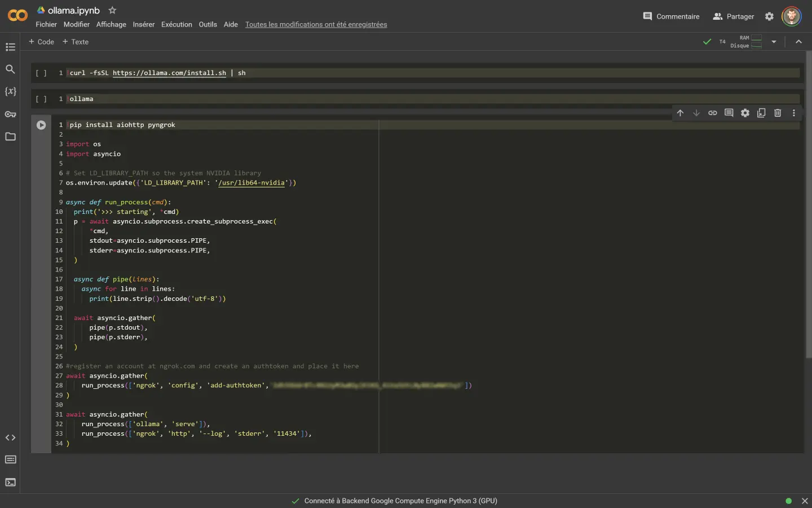The height and width of the screenshot is (508, 812).
Task: Click the notebook title ollama.ipynb
Action: (x=74, y=10)
